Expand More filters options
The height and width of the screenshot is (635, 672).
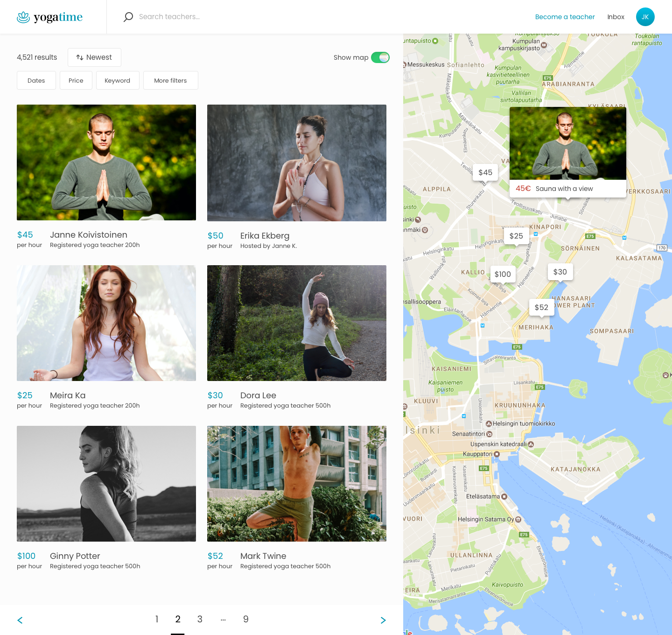(x=170, y=80)
